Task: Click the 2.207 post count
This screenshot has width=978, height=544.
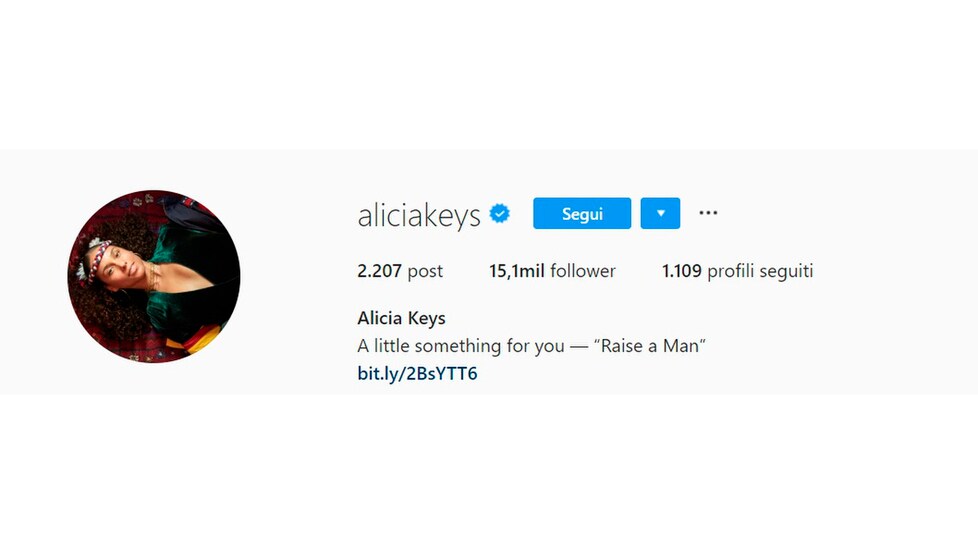Action: (400, 271)
